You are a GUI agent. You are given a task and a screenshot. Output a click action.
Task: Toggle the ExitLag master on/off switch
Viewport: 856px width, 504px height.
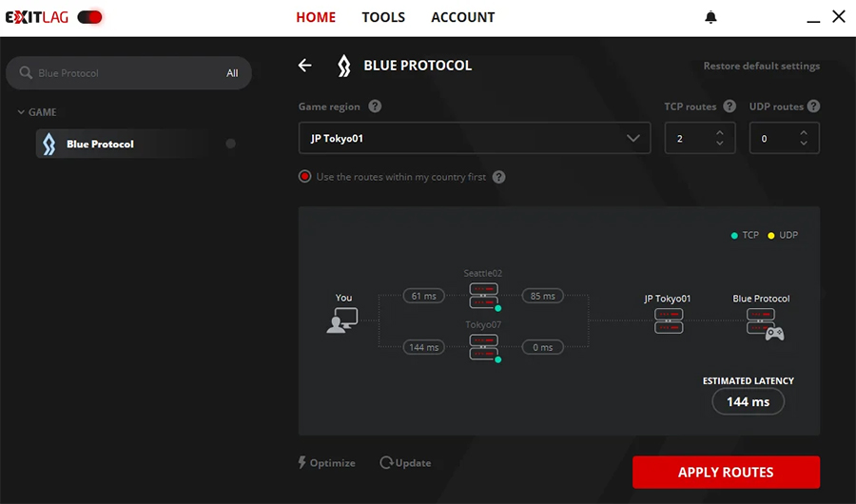(90, 17)
